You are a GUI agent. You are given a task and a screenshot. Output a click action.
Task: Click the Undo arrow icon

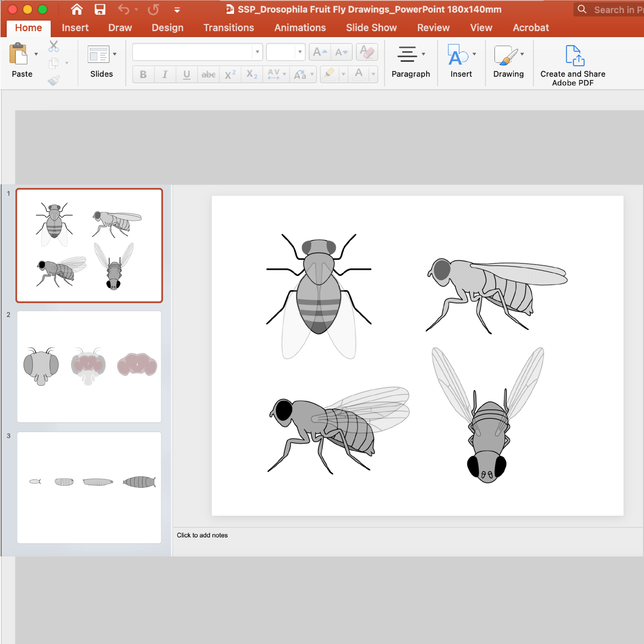point(123,9)
